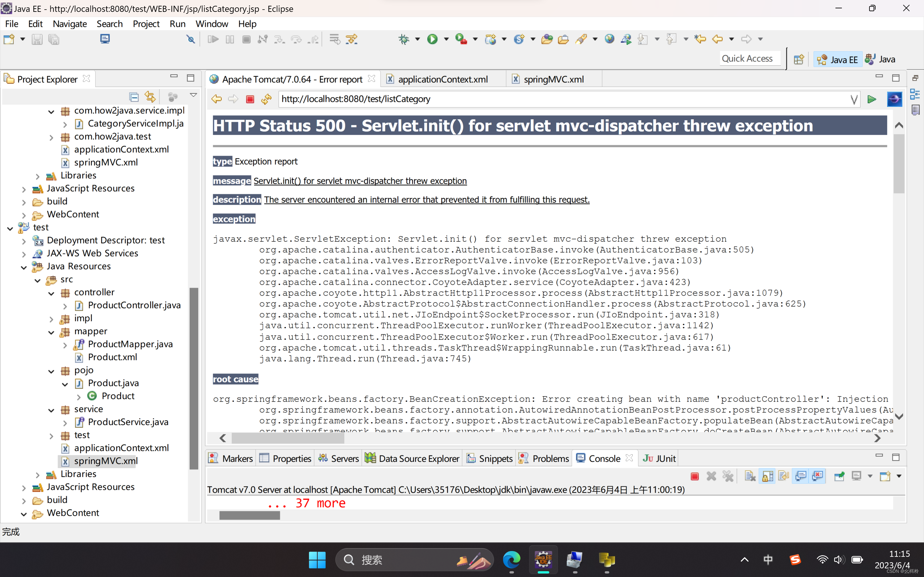
Task: Collapse the test project tree node
Action: pyautogui.click(x=10, y=229)
